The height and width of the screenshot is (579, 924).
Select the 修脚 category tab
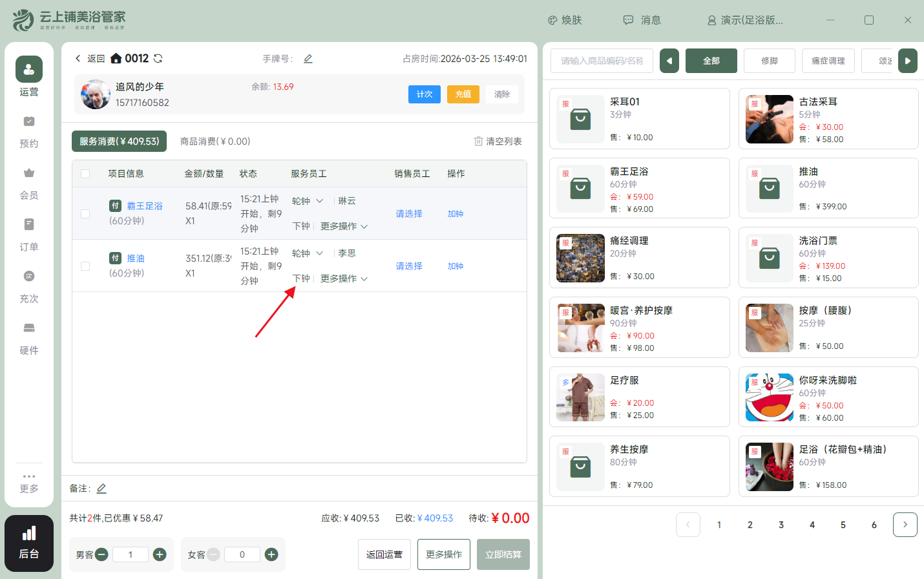[769, 60]
